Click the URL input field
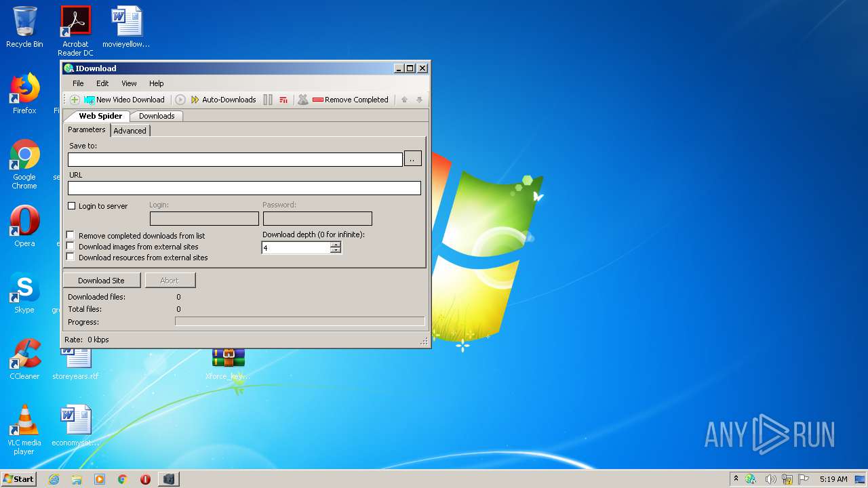Viewport: 868px width, 488px height. (x=244, y=188)
